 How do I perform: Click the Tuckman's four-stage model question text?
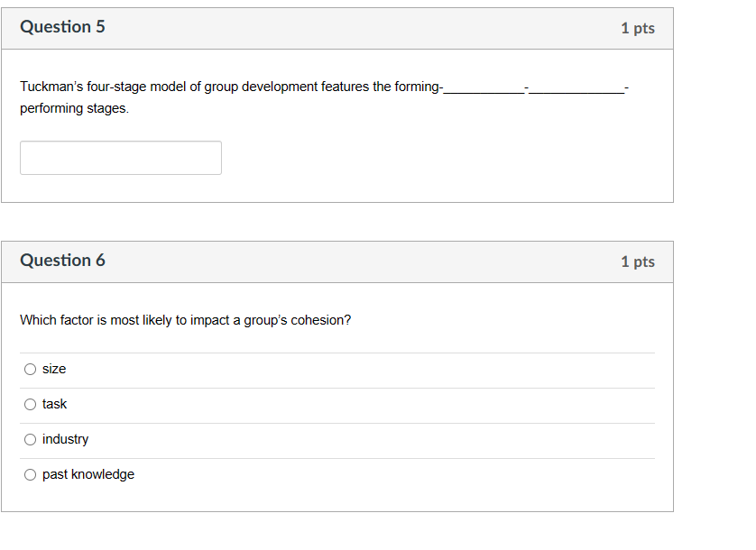coord(180,87)
